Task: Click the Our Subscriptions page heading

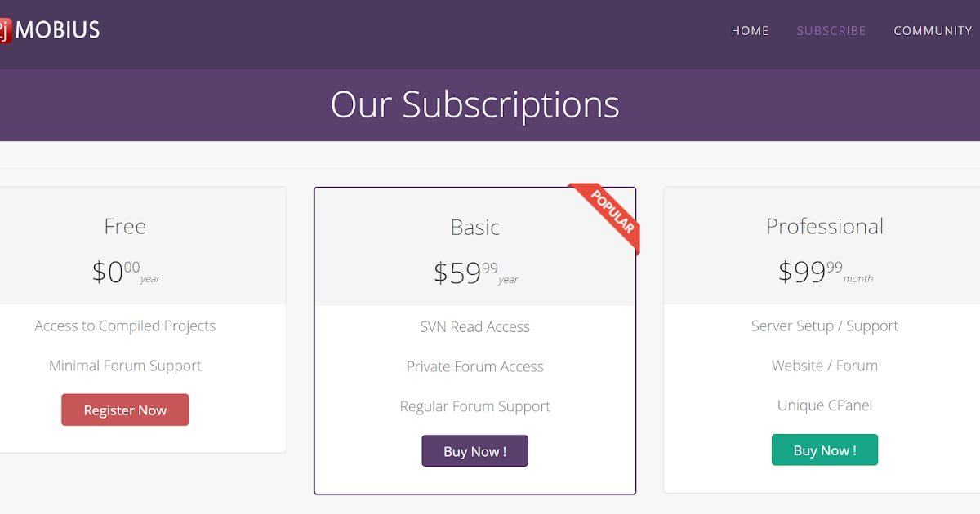Action: (x=474, y=104)
